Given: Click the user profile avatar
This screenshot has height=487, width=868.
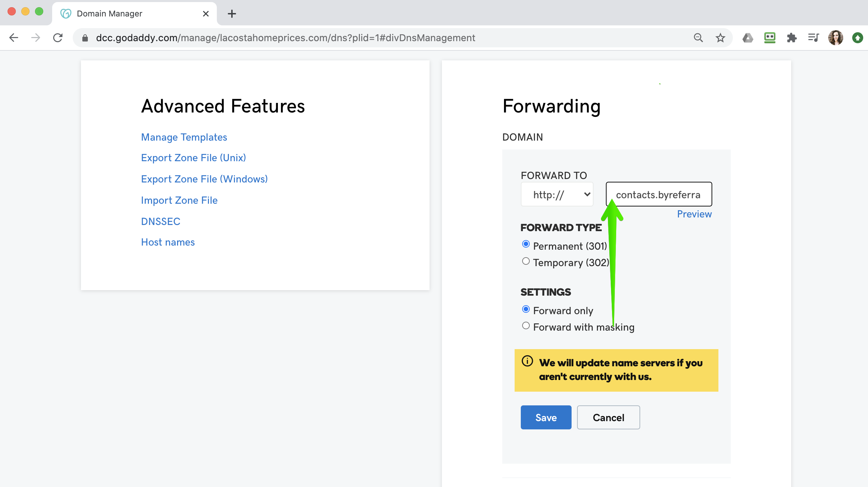Looking at the screenshot, I should pyautogui.click(x=835, y=38).
